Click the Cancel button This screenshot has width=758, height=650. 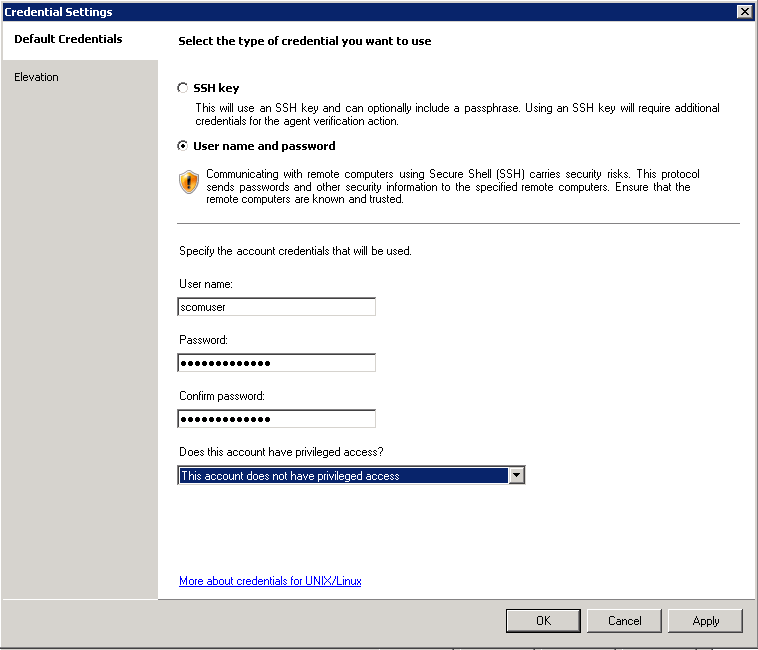tap(624, 621)
